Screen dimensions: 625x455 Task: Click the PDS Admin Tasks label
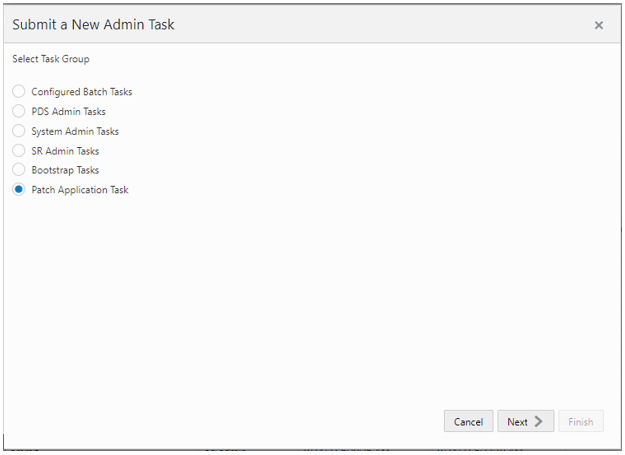tap(68, 111)
